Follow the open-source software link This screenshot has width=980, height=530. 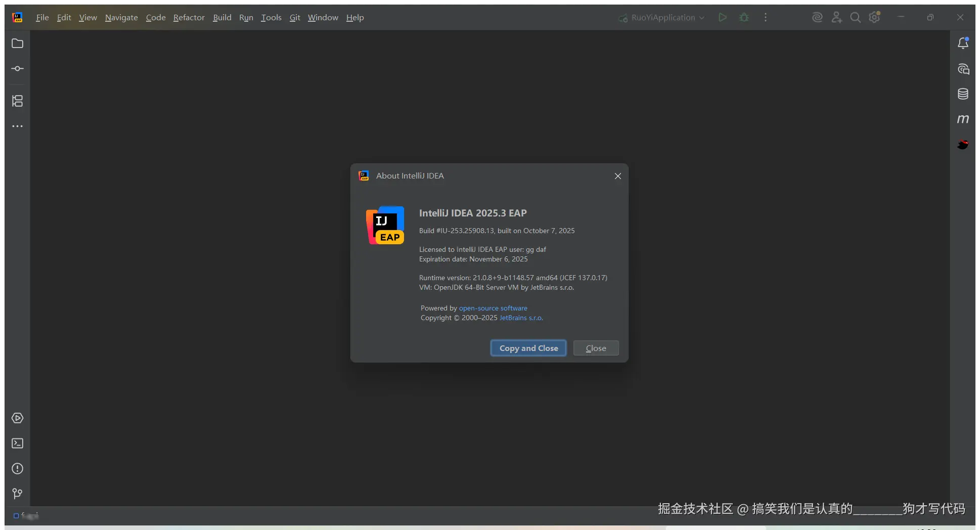(493, 308)
